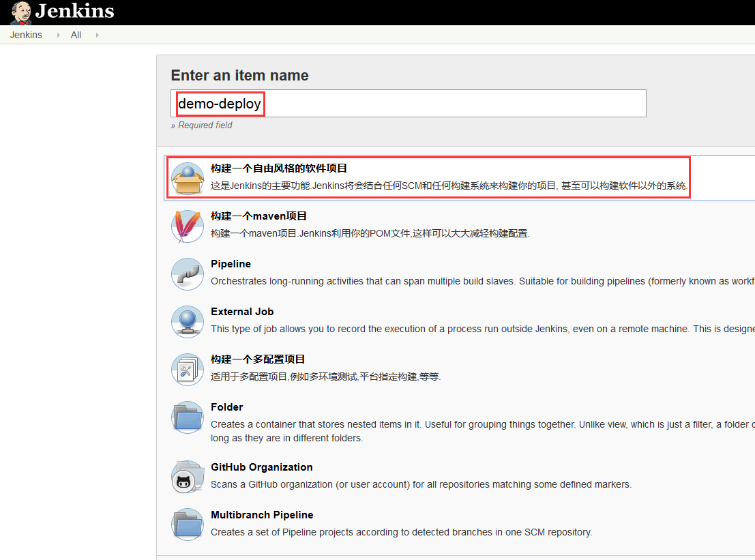This screenshot has height=560, width=755.
Task: Click the 'Required field' hint text
Action: click(205, 126)
